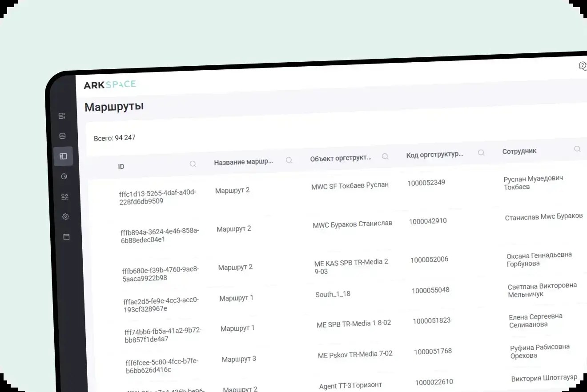This screenshot has height=392, width=587.
Task: Click the ME KAS SPB TR-Media 2 9-03 cell
Action: 351,267
